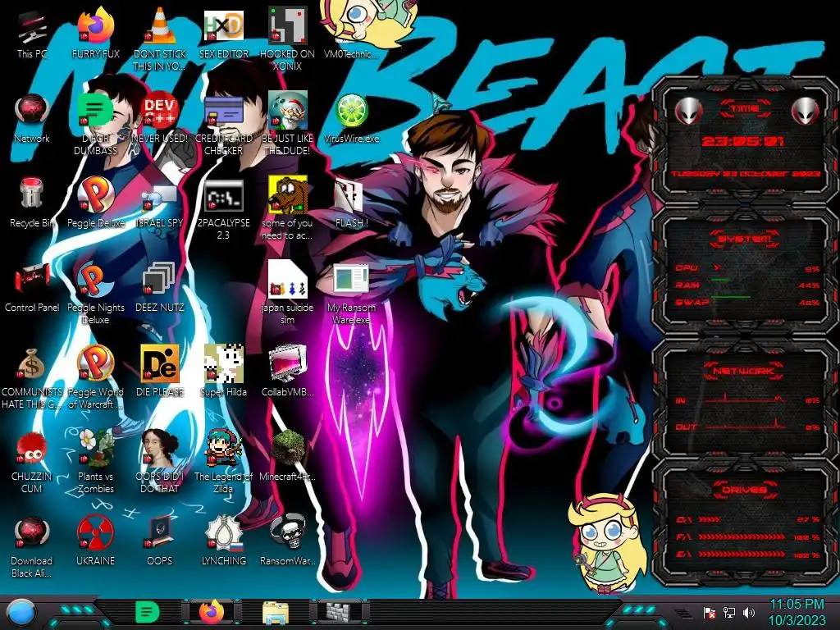This screenshot has height=630, width=840.
Task: Click the Start orb button
Action: pyautogui.click(x=21, y=612)
